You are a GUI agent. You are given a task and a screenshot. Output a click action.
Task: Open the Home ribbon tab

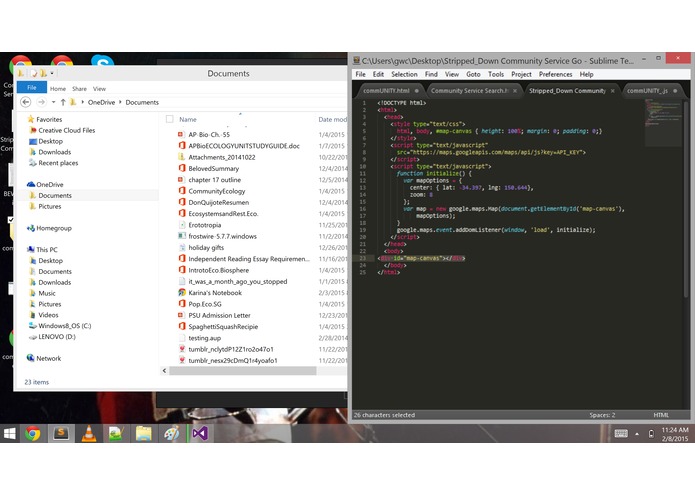(x=58, y=89)
